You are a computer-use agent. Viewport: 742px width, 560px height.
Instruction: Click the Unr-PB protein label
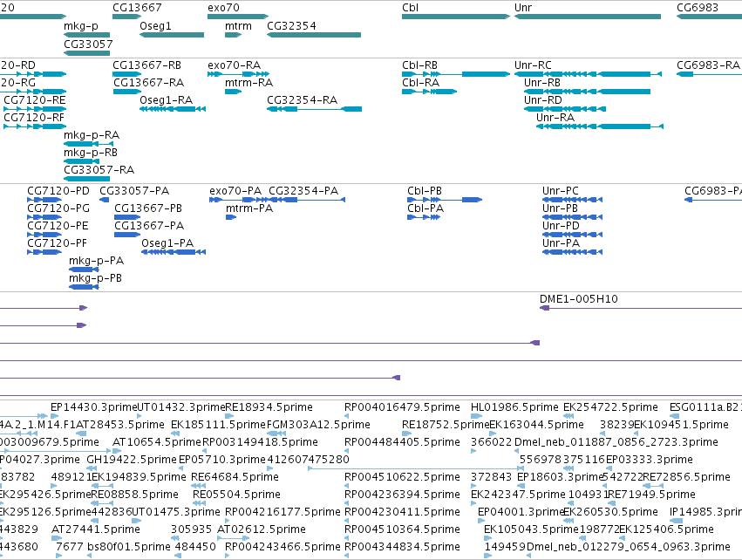[x=561, y=208]
